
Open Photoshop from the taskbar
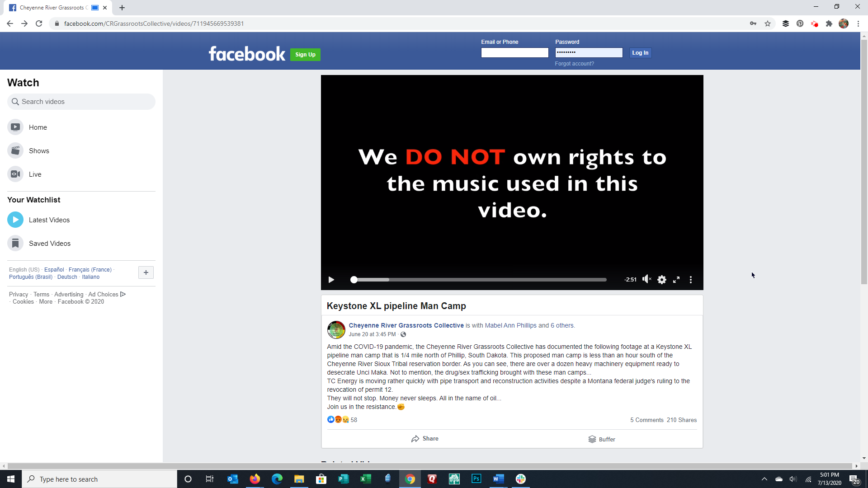click(476, 479)
